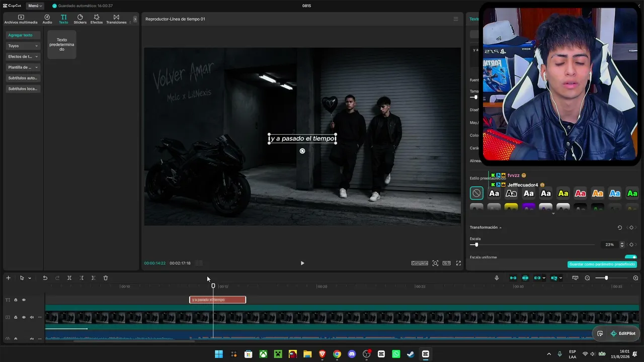Hide the text track with eye icon
The width and height of the screenshot is (644, 362).
[x=24, y=300]
